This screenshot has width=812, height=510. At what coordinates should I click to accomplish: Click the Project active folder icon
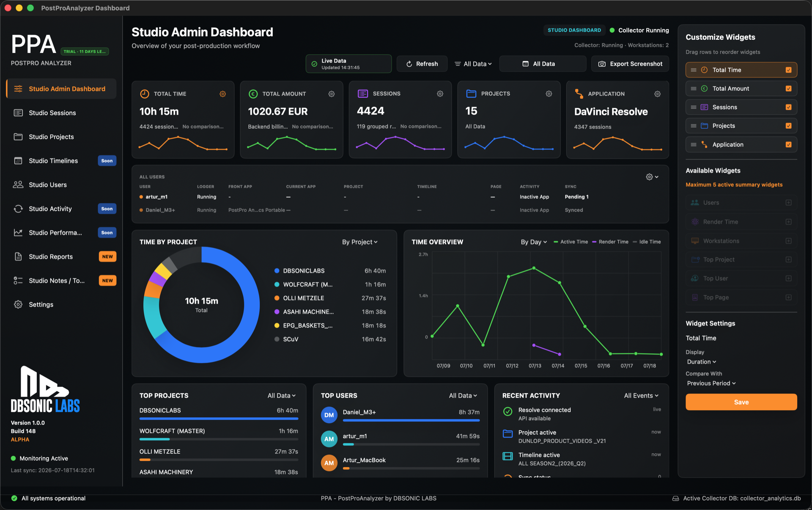[x=507, y=433]
